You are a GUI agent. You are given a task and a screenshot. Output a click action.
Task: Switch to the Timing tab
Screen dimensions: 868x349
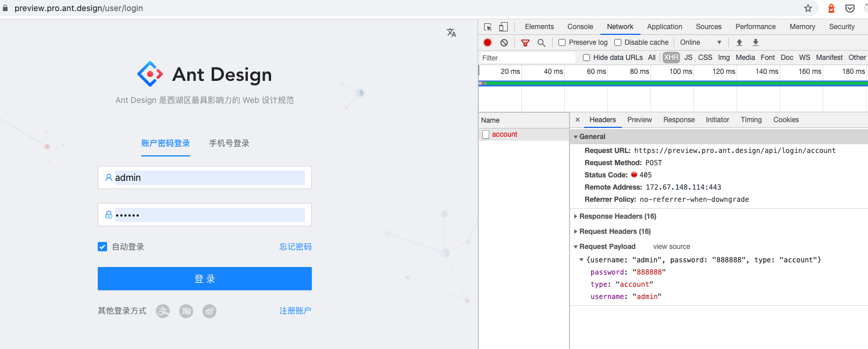(x=751, y=120)
